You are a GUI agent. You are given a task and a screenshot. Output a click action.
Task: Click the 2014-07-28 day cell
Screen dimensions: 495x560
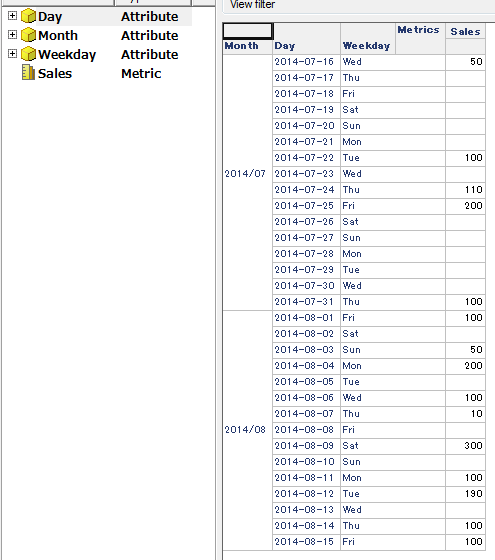[x=306, y=254]
